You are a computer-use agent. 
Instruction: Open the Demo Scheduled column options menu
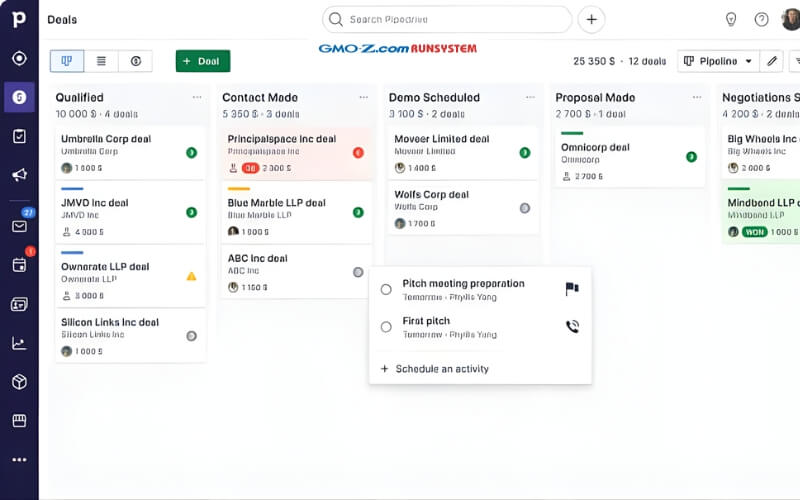(x=530, y=97)
